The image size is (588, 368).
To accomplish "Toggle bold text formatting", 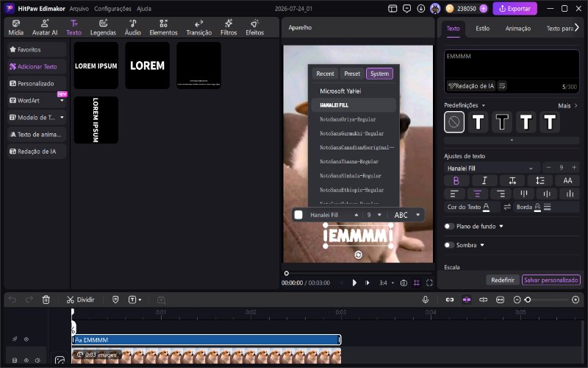I will 456,180.
